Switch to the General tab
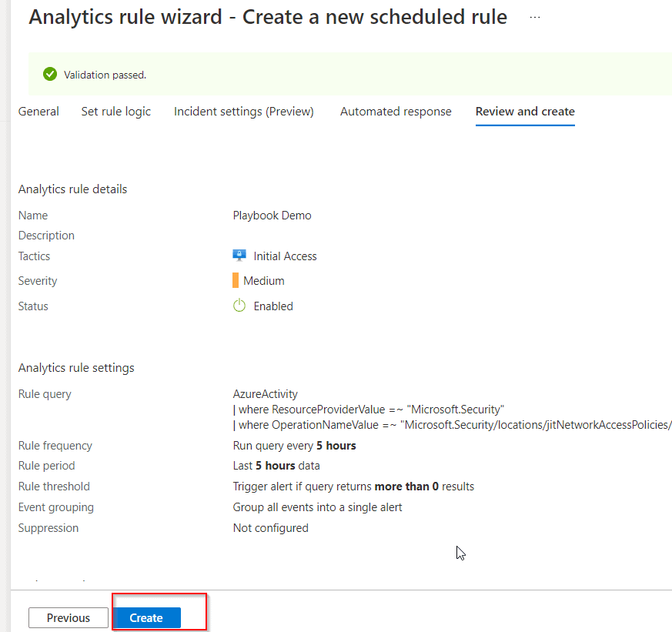This screenshot has height=632, width=672. pyautogui.click(x=38, y=112)
